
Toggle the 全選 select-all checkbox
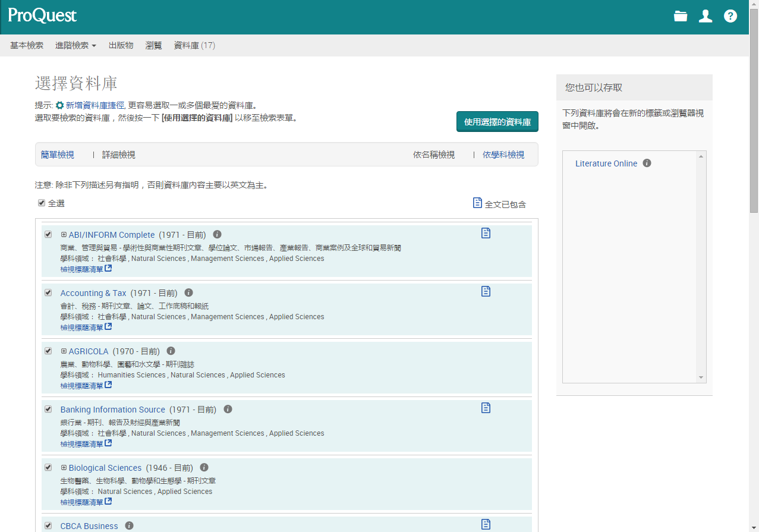42,203
